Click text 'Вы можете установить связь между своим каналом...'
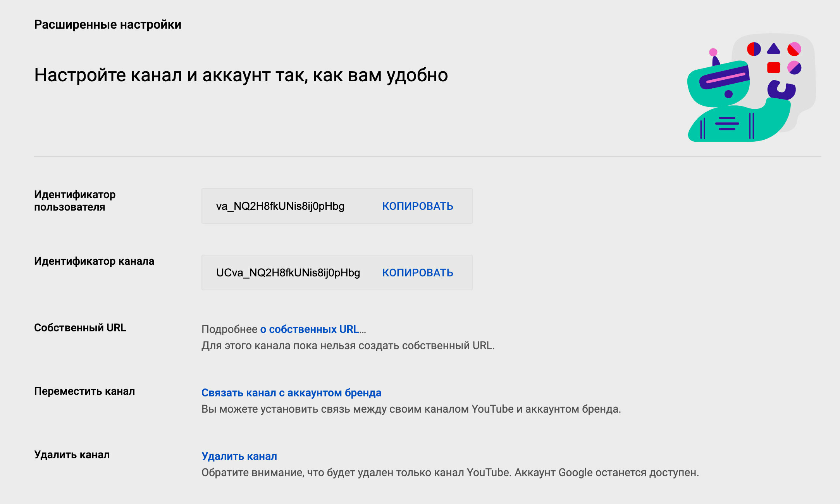The height and width of the screenshot is (504, 840). pos(411,409)
